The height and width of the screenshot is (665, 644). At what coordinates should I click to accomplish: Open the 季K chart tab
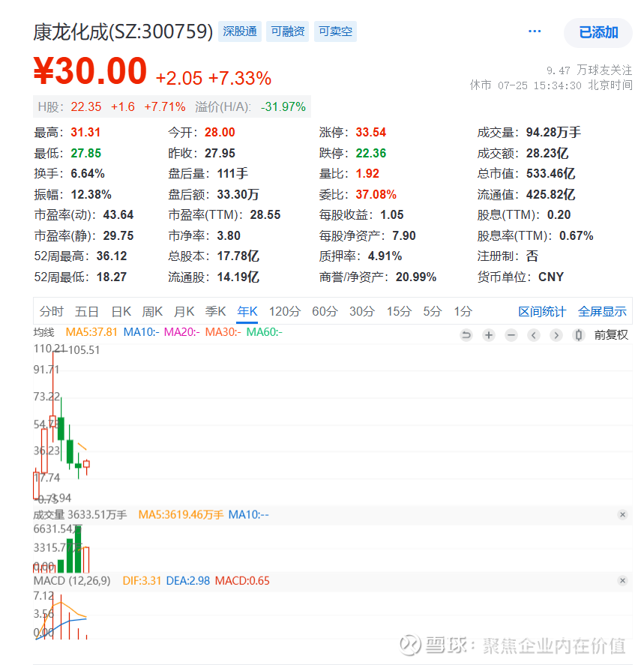215,312
